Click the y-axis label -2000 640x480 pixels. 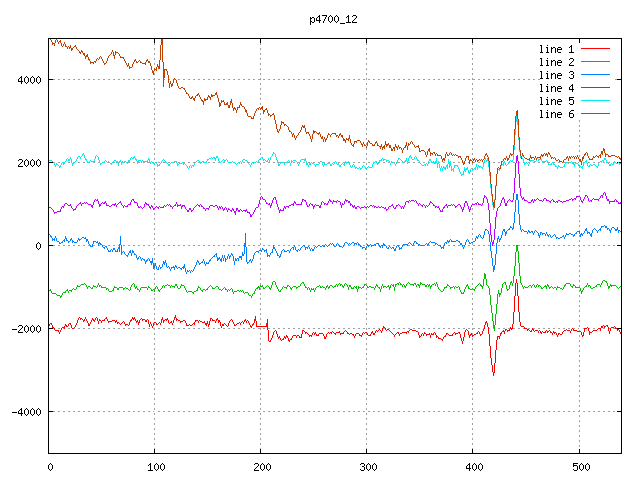(x=27, y=329)
